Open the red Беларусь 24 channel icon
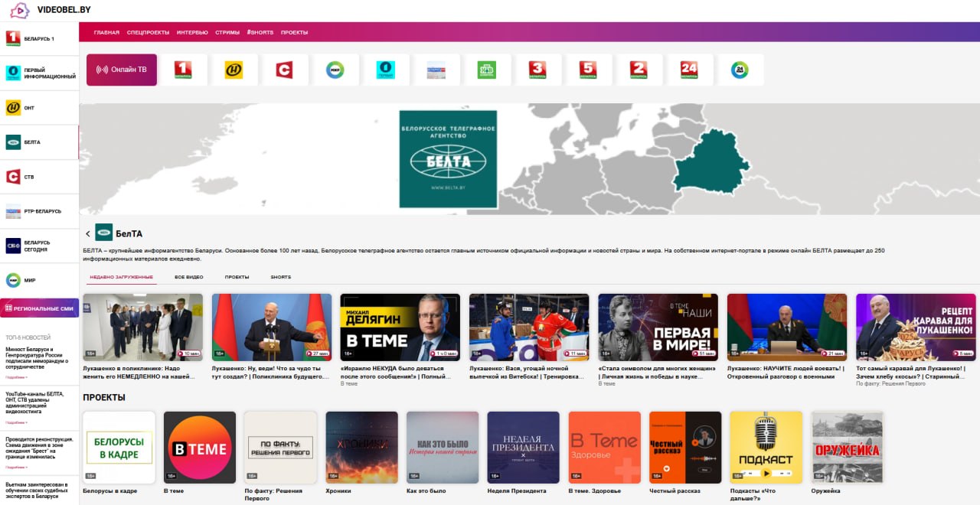The height and width of the screenshot is (505, 980). [689, 70]
